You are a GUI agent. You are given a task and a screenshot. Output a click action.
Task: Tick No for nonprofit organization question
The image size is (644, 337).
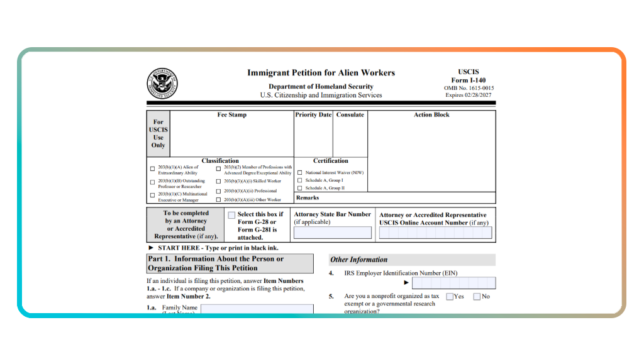(477, 296)
